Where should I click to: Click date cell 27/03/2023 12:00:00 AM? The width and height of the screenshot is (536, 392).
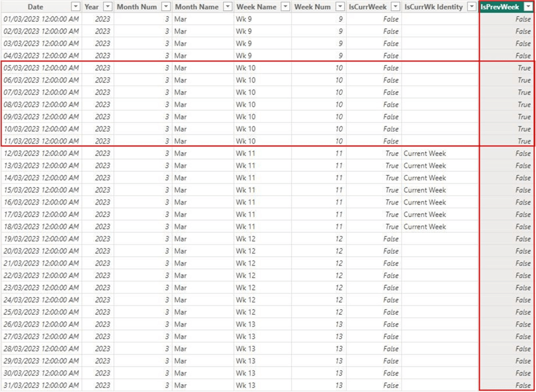coord(41,337)
